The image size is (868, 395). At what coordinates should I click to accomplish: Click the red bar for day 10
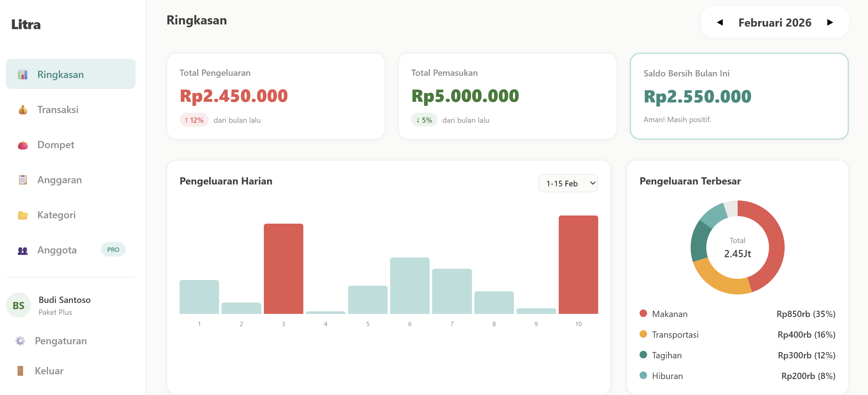(578, 265)
